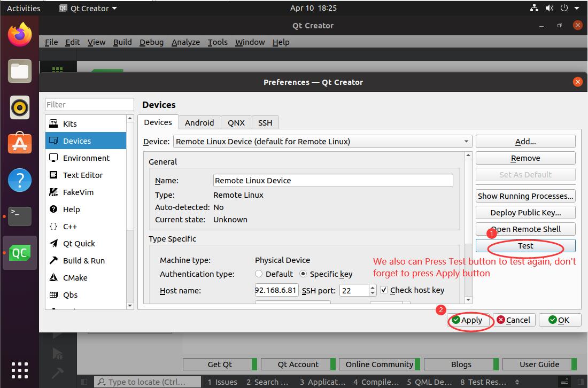The width and height of the screenshot is (588, 388).
Task: Click the Add... device button
Action: pyautogui.click(x=525, y=141)
